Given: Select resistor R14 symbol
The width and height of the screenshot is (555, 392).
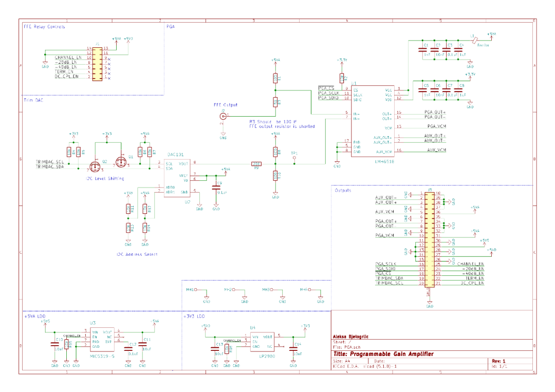Looking at the screenshot, I should (x=145, y=228).
